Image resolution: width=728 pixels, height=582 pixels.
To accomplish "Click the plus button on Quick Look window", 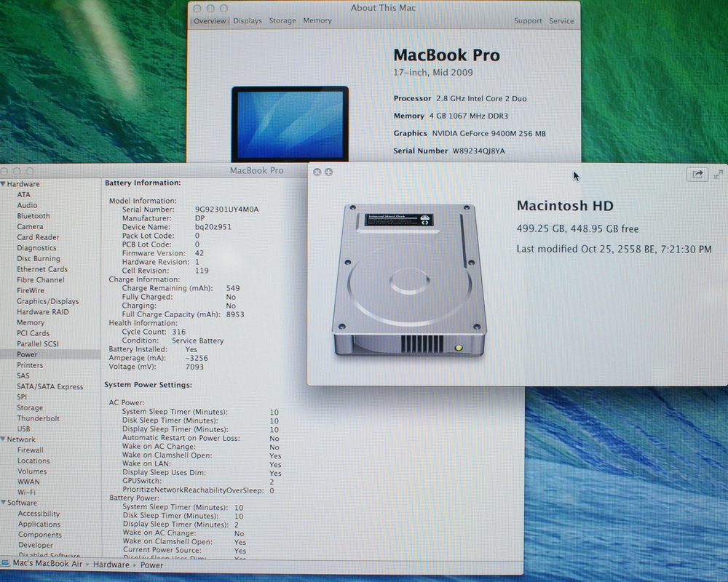I will (329, 172).
